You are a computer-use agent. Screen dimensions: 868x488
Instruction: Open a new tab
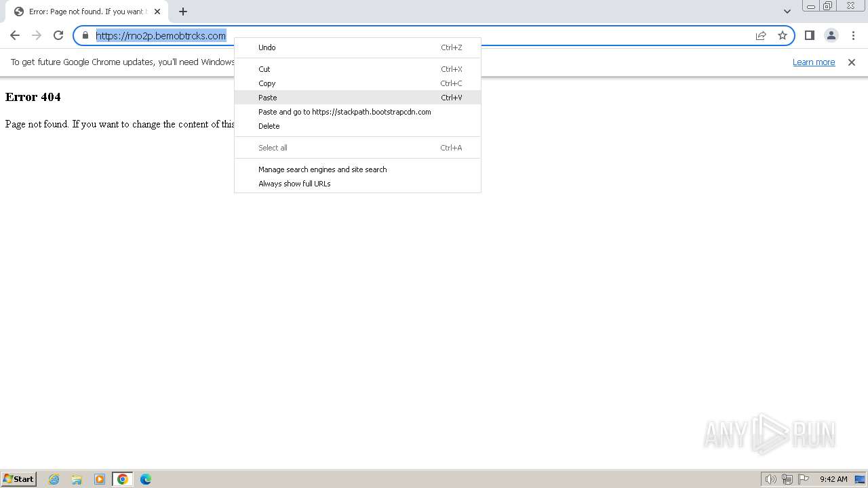point(182,12)
